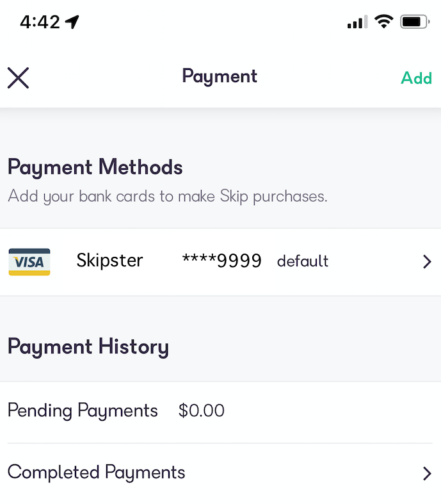Tap the cellular signal bars icon
This screenshot has width=441, height=504.
click(357, 23)
